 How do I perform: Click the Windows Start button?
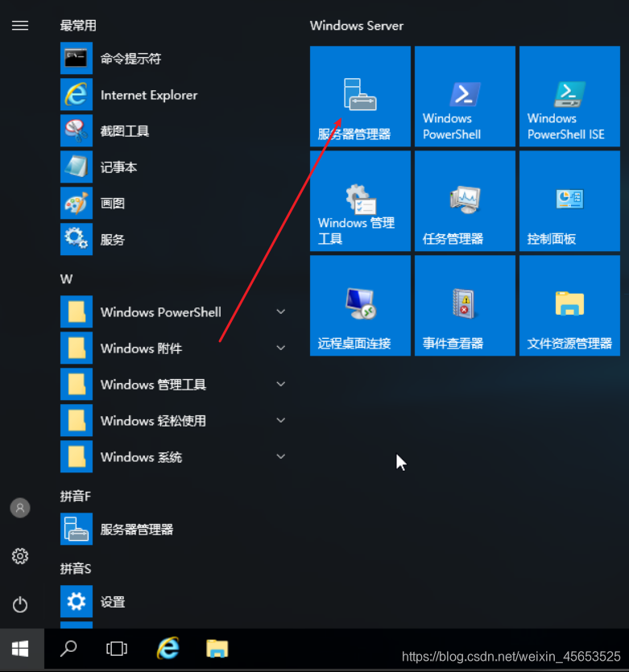(x=21, y=649)
